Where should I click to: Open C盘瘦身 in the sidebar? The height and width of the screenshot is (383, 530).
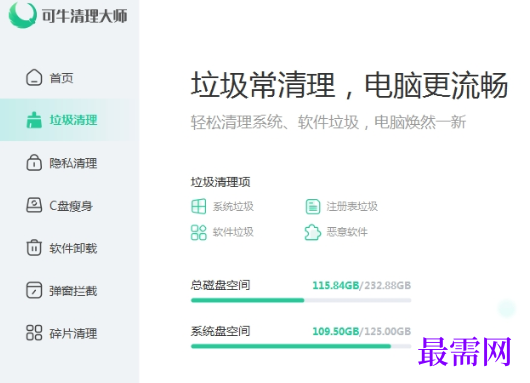click(x=69, y=205)
